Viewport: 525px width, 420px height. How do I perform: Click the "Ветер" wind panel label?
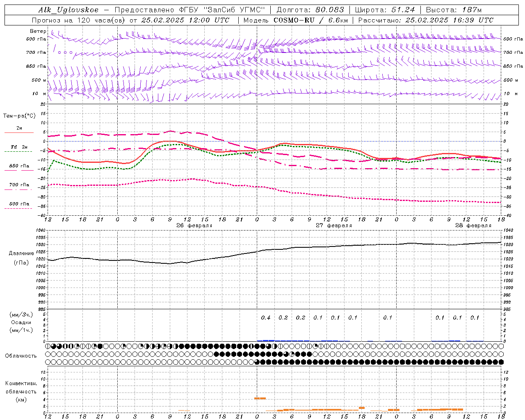(38, 31)
